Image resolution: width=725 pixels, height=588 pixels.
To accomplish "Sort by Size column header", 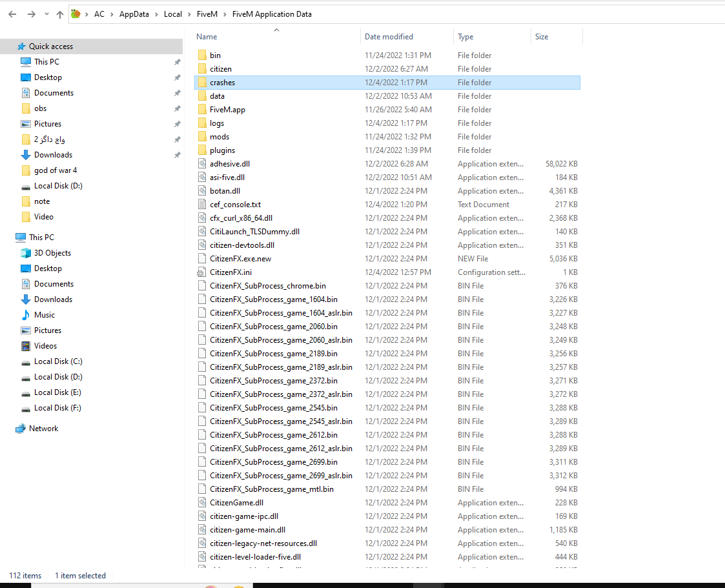I will [542, 37].
